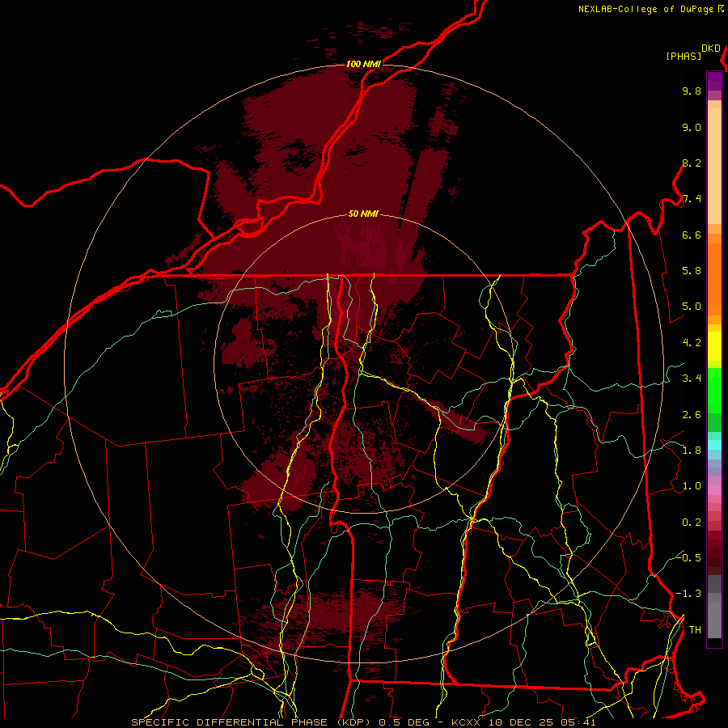The width and height of the screenshot is (728, 728).
Task: Pick the cyan color bar segment
Action: tap(714, 445)
